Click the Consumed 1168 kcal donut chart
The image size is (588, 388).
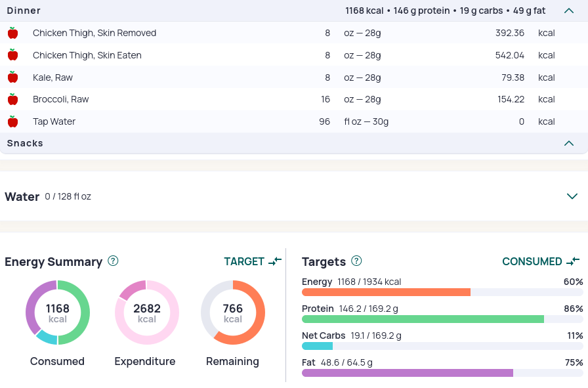58,313
